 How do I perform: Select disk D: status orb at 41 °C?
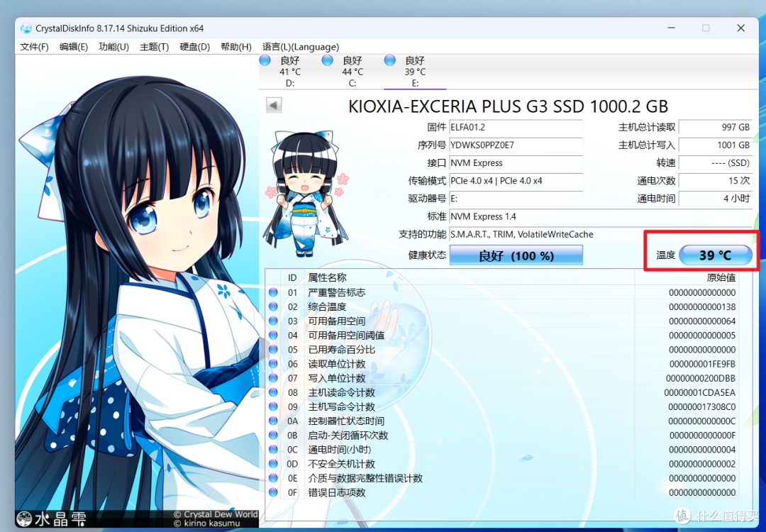click(265, 60)
